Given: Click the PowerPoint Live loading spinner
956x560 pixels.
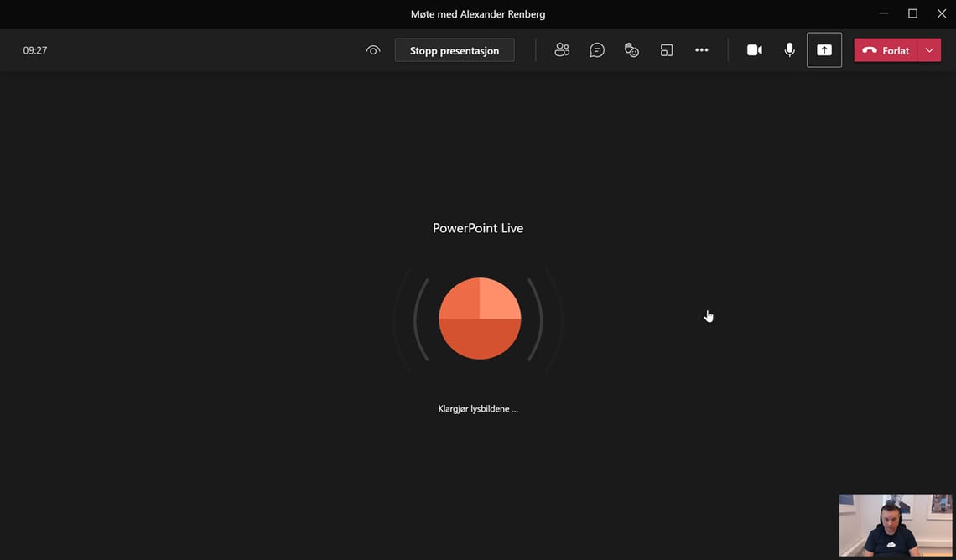Looking at the screenshot, I should click(478, 319).
